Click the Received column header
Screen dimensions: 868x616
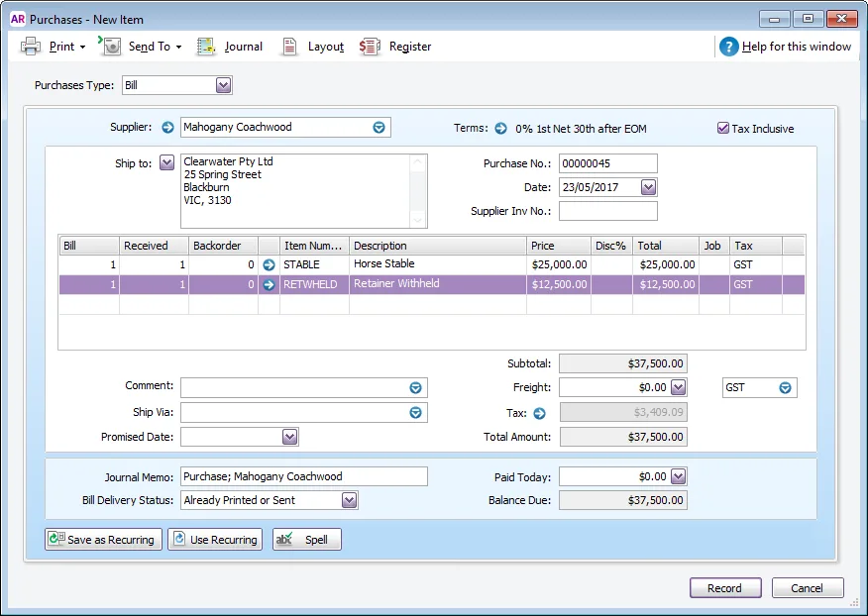click(154, 246)
